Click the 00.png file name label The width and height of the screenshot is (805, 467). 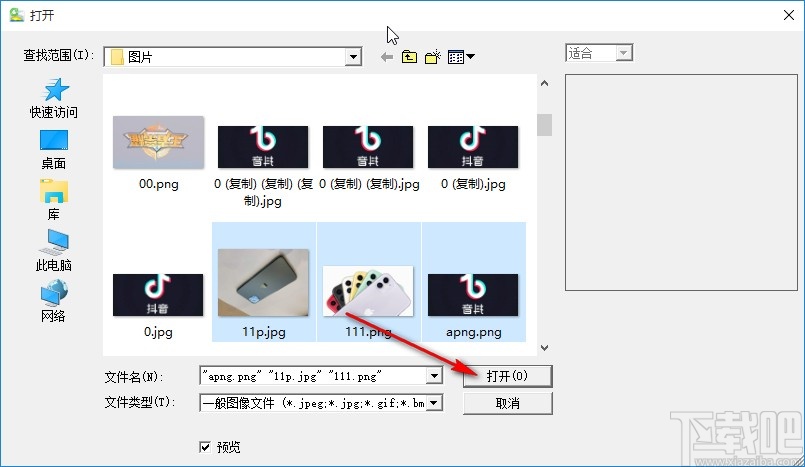pyautogui.click(x=159, y=184)
